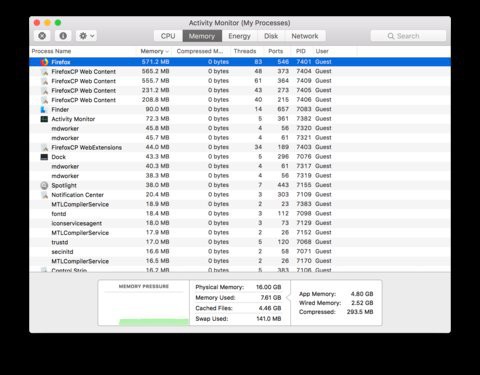Sort by Threads column header
480x375 pixels.
tap(245, 51)
